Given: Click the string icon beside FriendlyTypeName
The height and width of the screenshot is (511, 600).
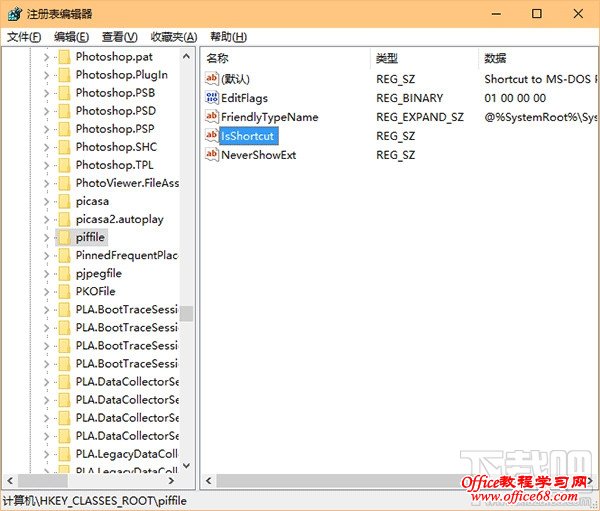Looking at the screenshot, I should click(212, 116).
